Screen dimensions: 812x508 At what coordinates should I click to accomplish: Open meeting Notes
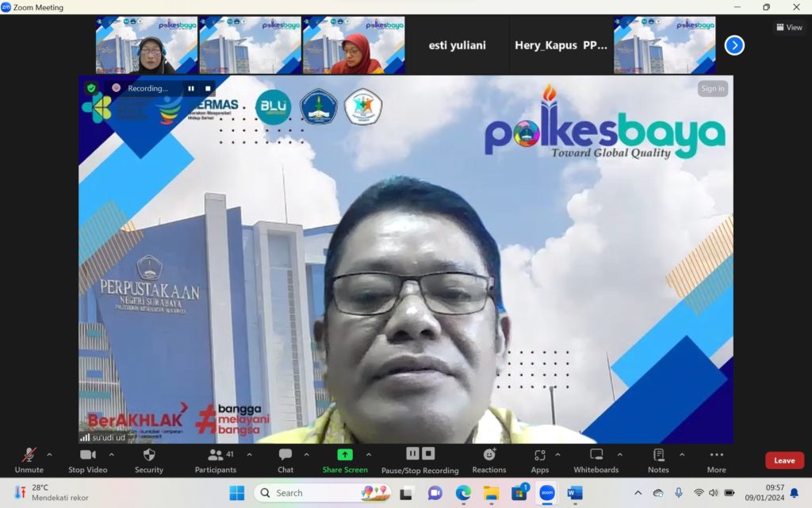coord(658,460)
